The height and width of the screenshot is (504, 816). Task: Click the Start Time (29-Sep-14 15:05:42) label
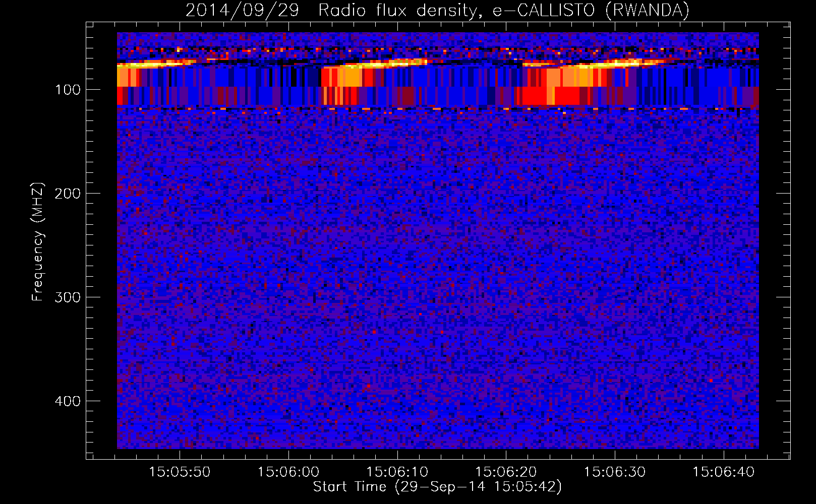437,487
